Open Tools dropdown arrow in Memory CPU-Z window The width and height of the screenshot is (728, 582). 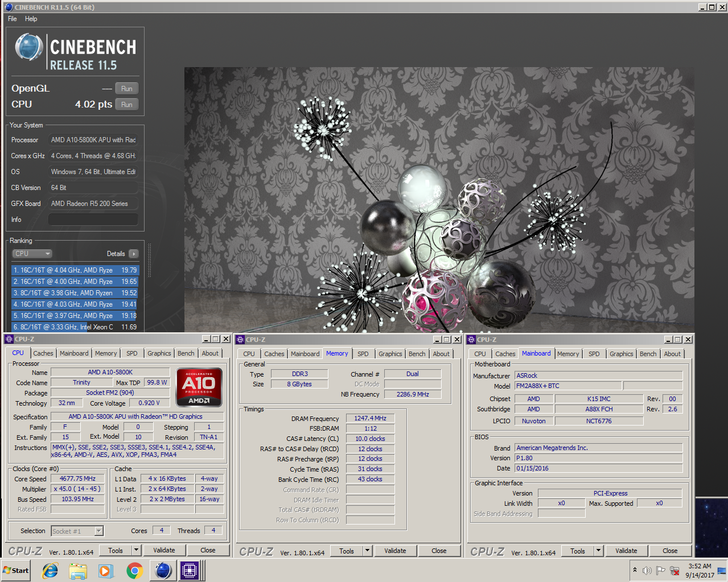point(367,551)
